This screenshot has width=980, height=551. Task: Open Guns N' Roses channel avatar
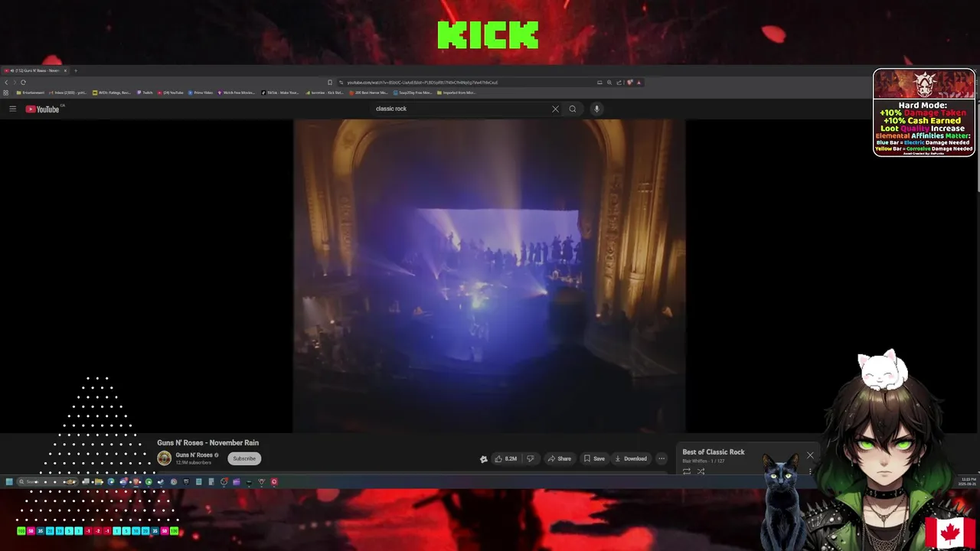coord(164,458)
